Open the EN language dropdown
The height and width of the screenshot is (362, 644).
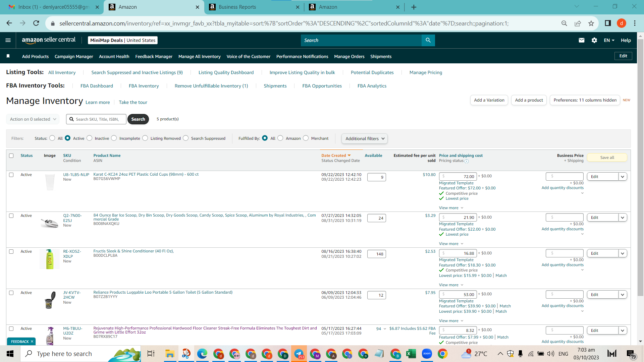click(x=609, y=40)
